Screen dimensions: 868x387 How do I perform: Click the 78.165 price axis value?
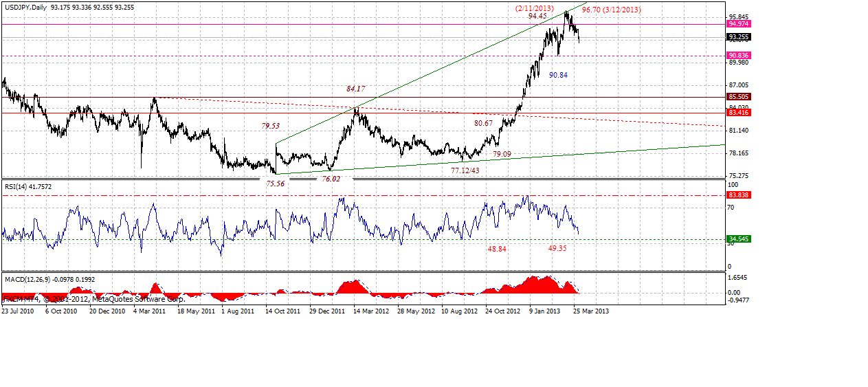click(x=739, y=153)
